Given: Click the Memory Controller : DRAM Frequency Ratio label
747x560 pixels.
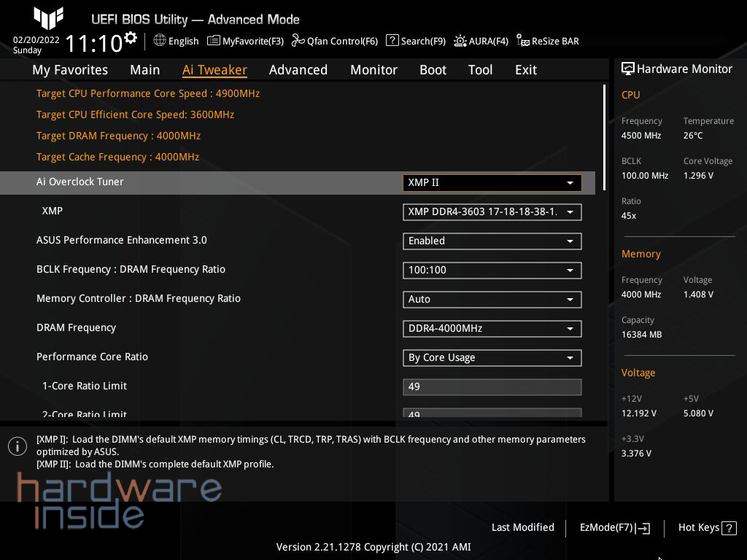Looking at the screenshot, I should tap(138, 298).
